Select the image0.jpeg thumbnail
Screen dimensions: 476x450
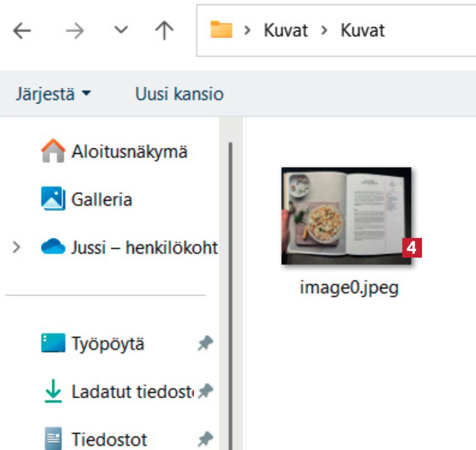346,215
